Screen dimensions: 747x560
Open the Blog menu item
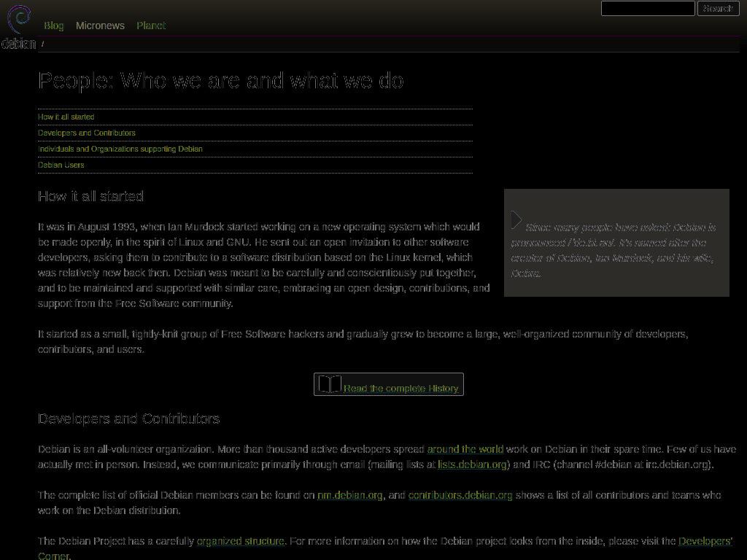[x=54, y=26]
